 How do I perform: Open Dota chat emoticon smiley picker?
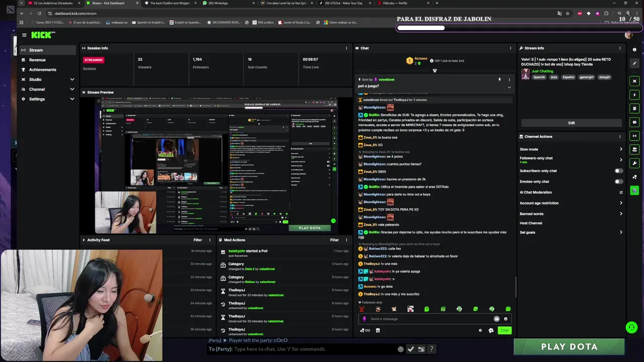[400, 349]
